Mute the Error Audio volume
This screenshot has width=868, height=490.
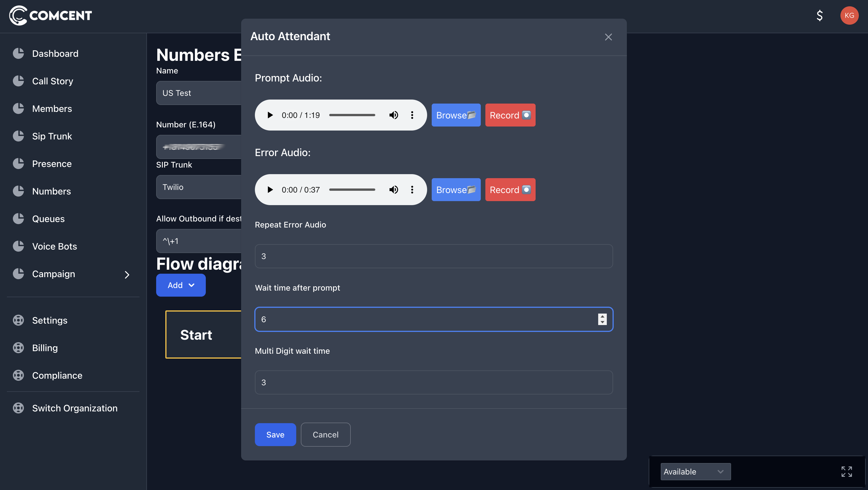394,190
